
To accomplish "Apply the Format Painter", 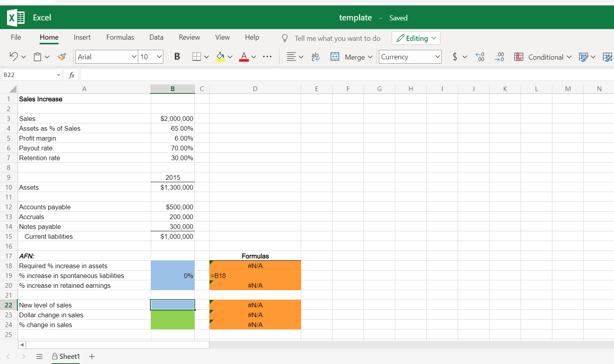I will [62, 57].
